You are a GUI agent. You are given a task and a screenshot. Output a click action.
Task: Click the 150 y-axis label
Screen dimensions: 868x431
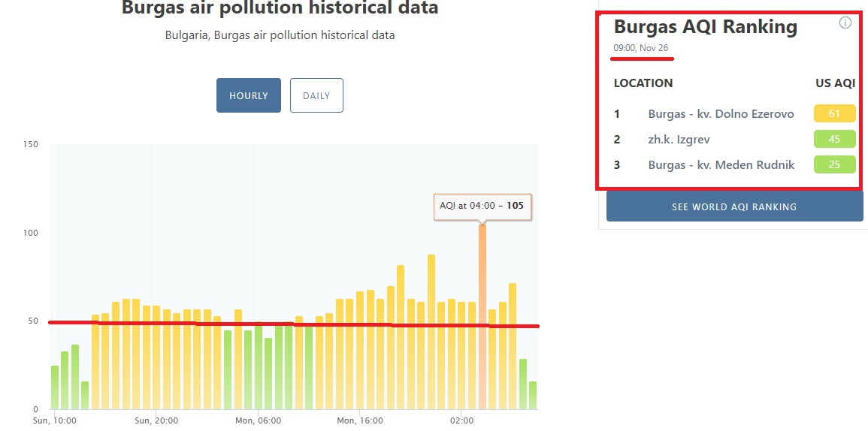tap(31, 144)
